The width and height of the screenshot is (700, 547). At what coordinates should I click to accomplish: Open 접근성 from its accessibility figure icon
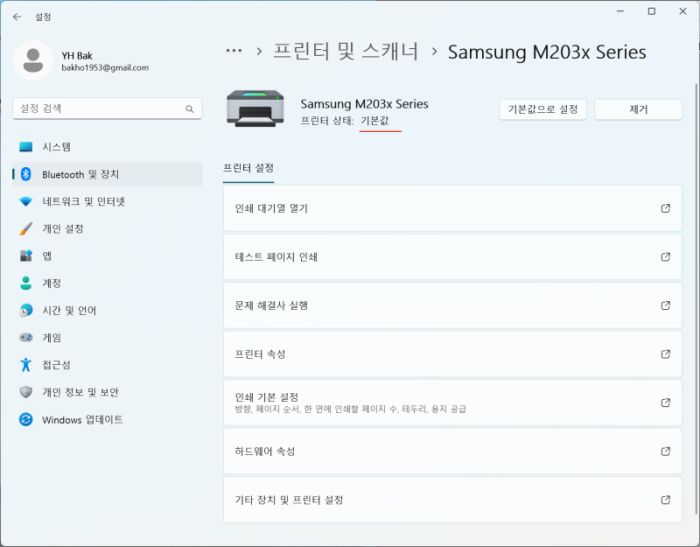(26, 365)
